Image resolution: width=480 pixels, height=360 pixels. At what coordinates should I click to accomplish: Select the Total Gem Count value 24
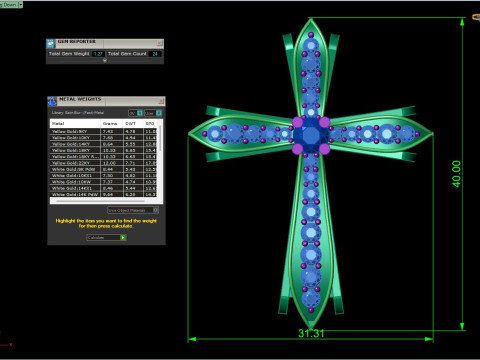(x=155, y=54)
